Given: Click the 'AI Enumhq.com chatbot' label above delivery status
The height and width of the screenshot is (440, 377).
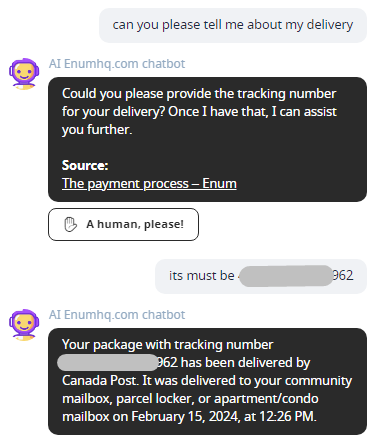Looking at the screenshot, I should [x=117, y=315].
